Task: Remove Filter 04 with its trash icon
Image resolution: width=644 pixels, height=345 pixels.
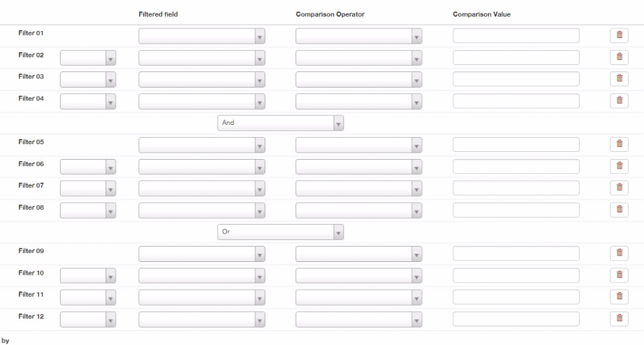Action: (x=619, y=100)
